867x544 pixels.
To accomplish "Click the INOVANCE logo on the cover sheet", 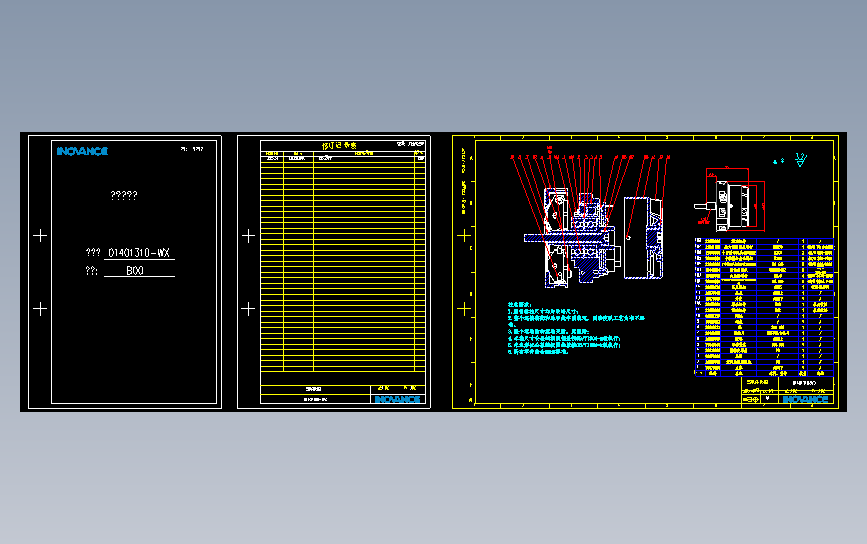I will click(82, 151).
